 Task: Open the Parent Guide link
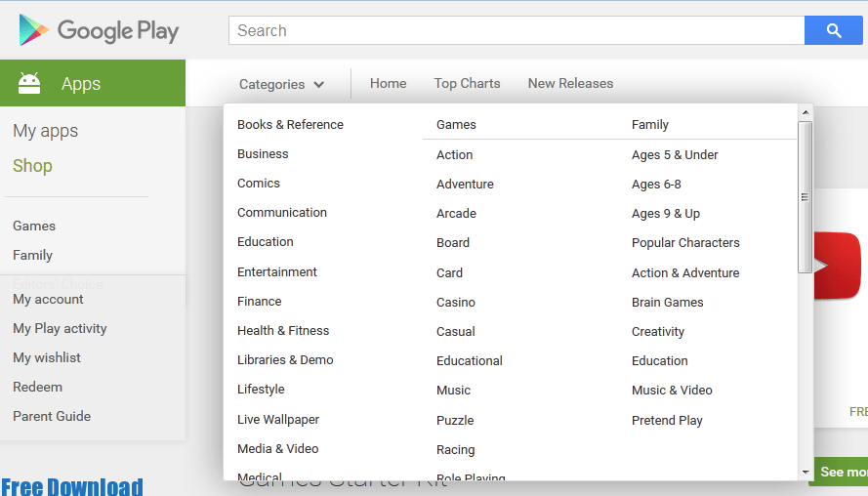click(x=52, y=416)
